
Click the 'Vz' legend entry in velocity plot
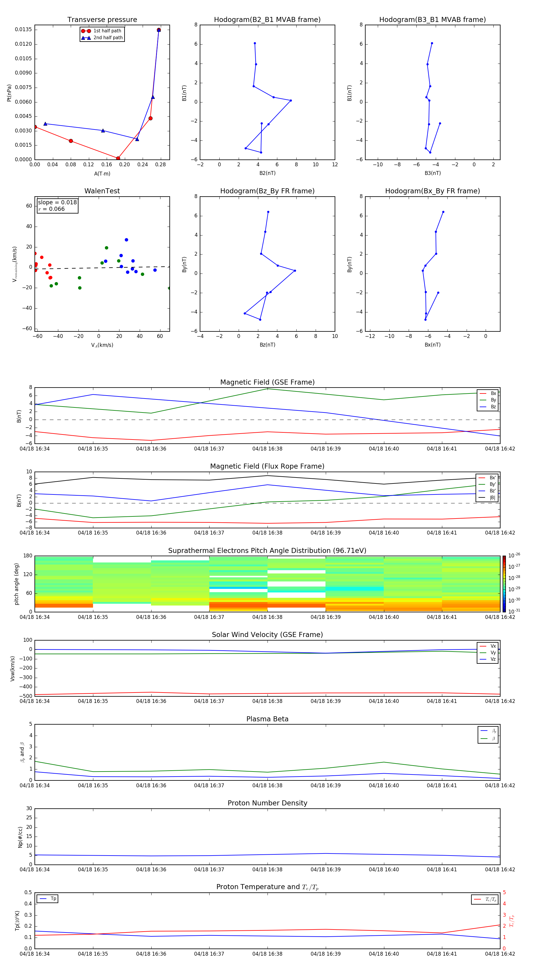488,659
